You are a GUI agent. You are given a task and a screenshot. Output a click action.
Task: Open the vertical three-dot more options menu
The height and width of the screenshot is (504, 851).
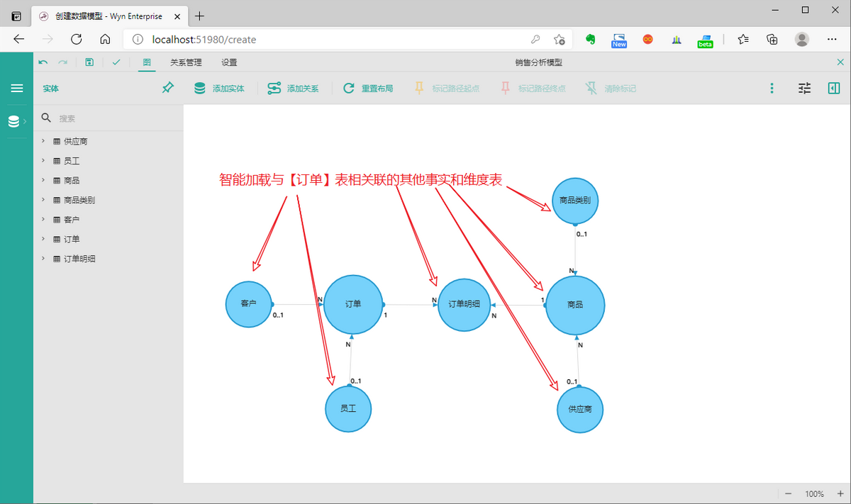click(772, 89)
